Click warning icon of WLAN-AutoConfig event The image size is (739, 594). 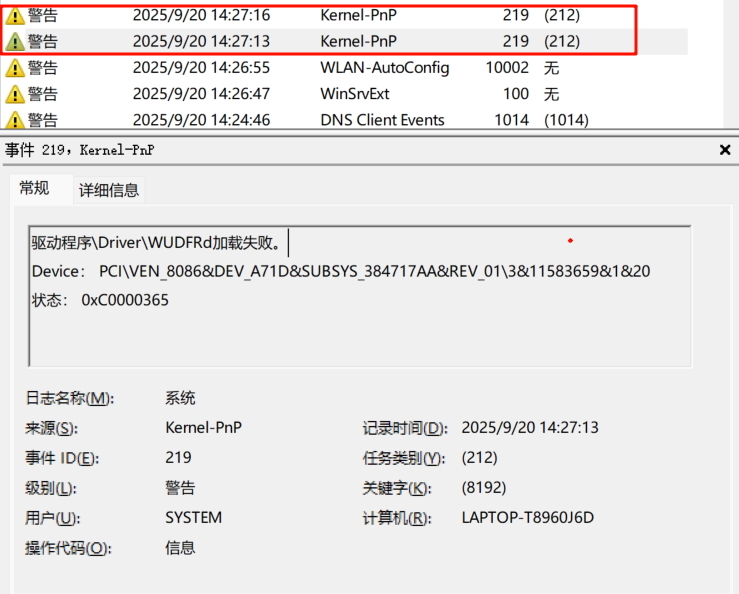tap(15, 68)
